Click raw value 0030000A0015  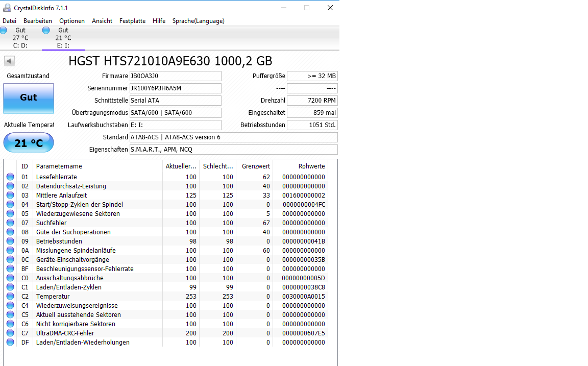(x=304, y=296)
